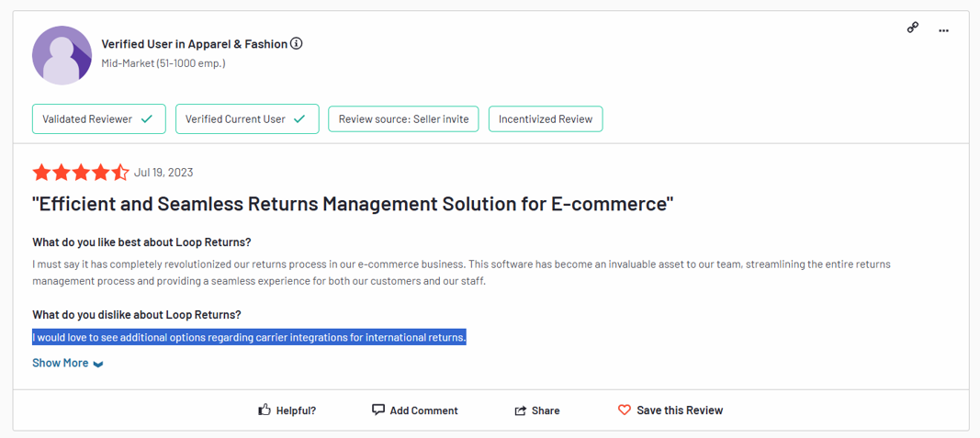Open the review title about Returns Management Solution
The height and width of the screenshot is (438, 980).
pyautogui.click(x=353, y=205)
